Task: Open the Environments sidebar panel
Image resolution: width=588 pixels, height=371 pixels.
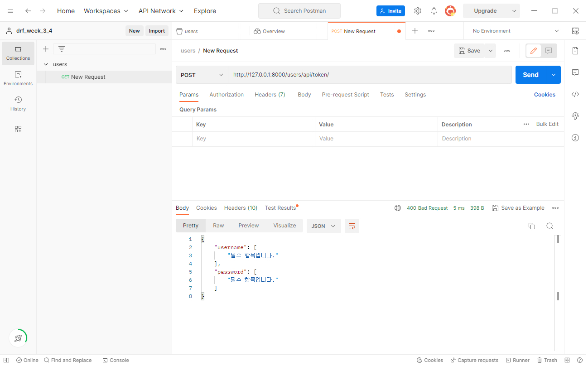Action: [x=18, y=78]
